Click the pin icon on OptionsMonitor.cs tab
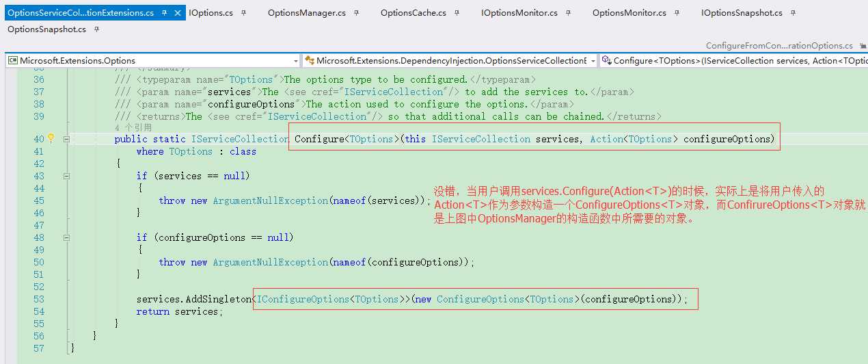Image resolution: width=868 pixels, height=364 pixels. (x=677, y=13)
